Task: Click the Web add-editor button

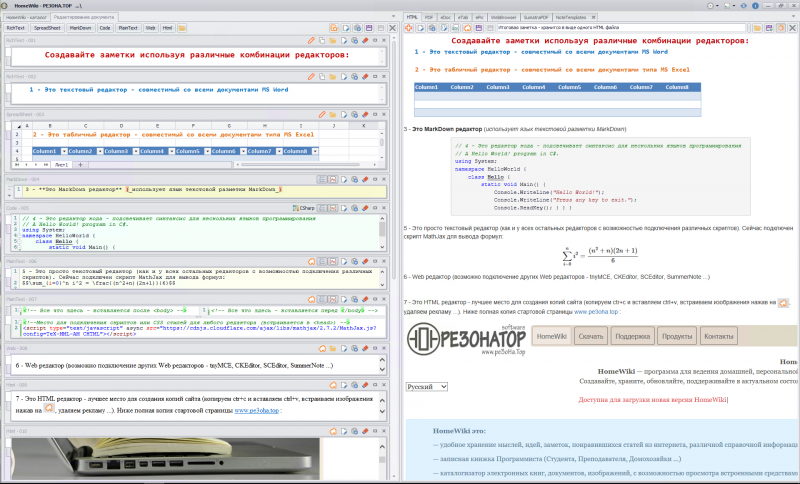Action: [151, 28]
